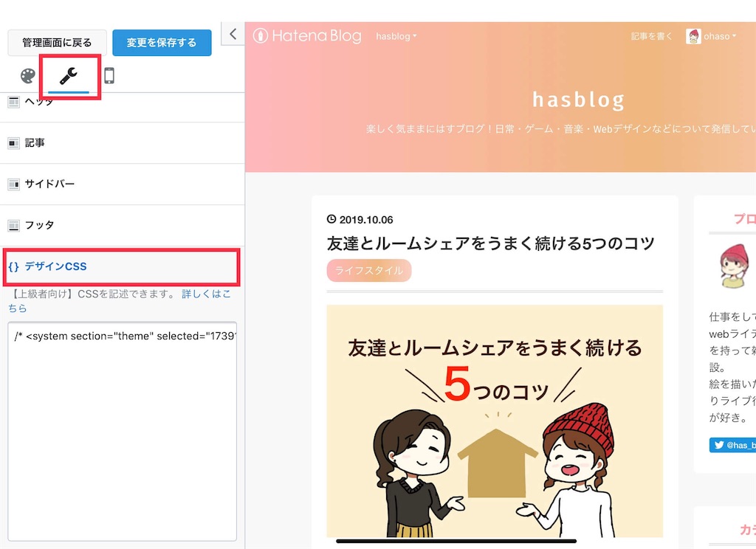Click the article eyecatch illustration
Viewport: 756px width, 549px height.
[495, 421]
